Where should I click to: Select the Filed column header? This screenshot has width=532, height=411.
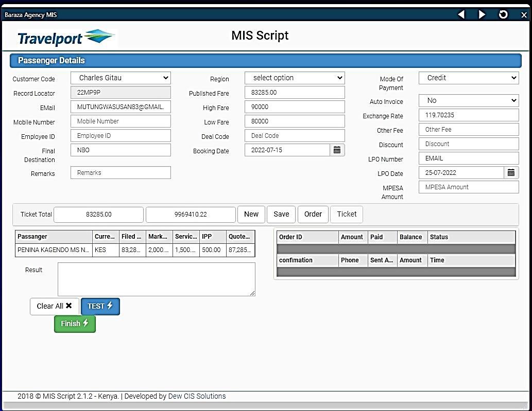[132, 237]
